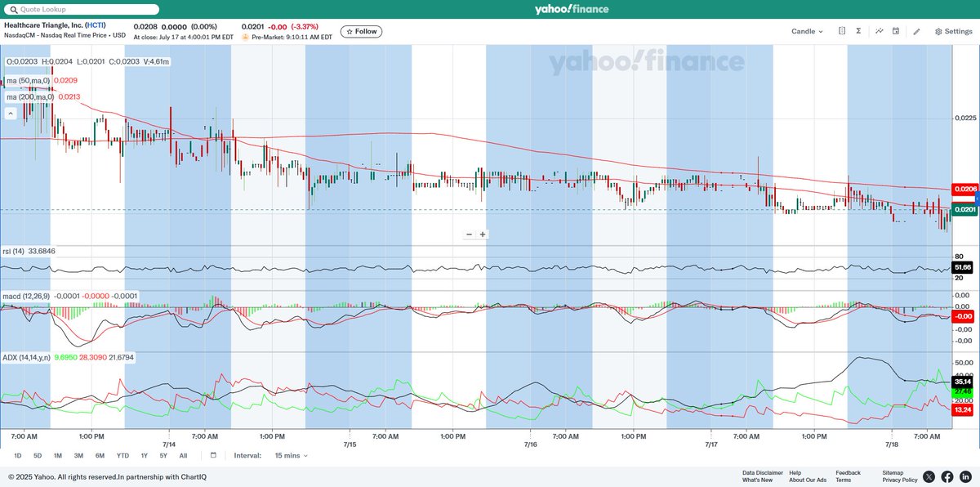Open chart Settings
This screenshot has height=487, width=980.
954,31
